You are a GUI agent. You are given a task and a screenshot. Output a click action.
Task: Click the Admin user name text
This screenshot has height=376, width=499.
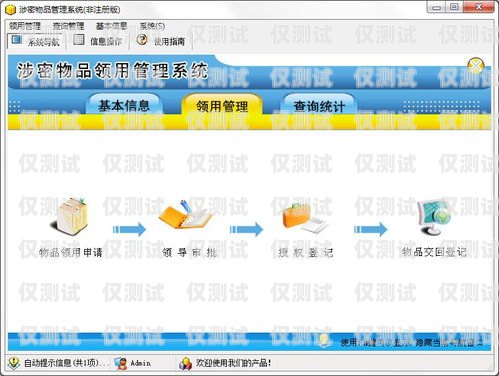click(140, 363)
